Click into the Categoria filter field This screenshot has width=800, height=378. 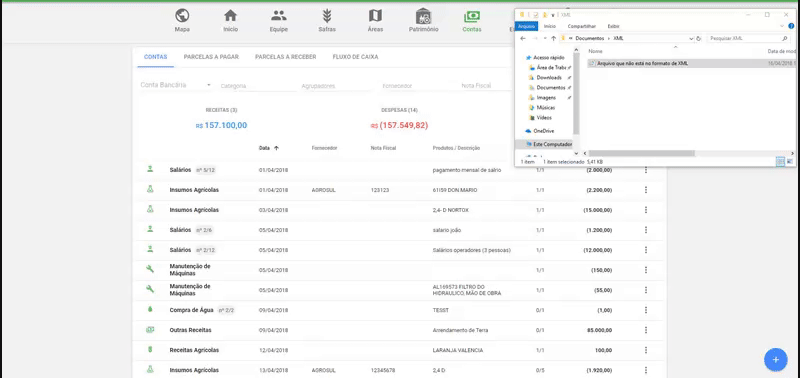pos(258,86)
